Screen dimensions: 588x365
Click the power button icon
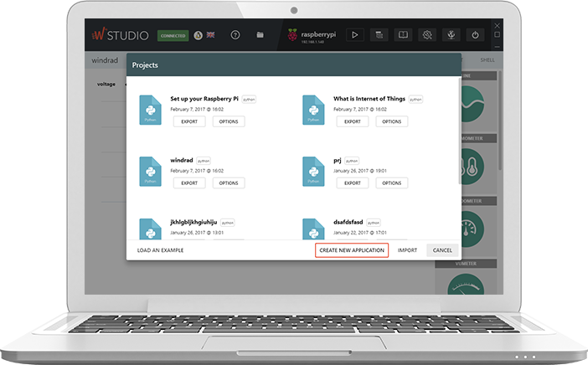[475, 35]
